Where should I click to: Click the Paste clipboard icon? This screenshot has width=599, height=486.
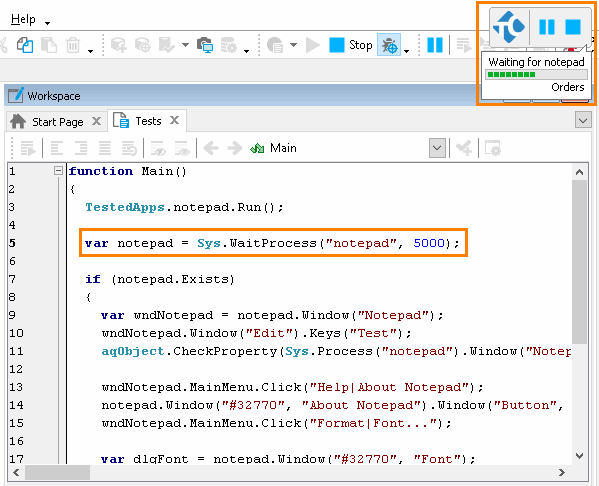coord(49,45)
